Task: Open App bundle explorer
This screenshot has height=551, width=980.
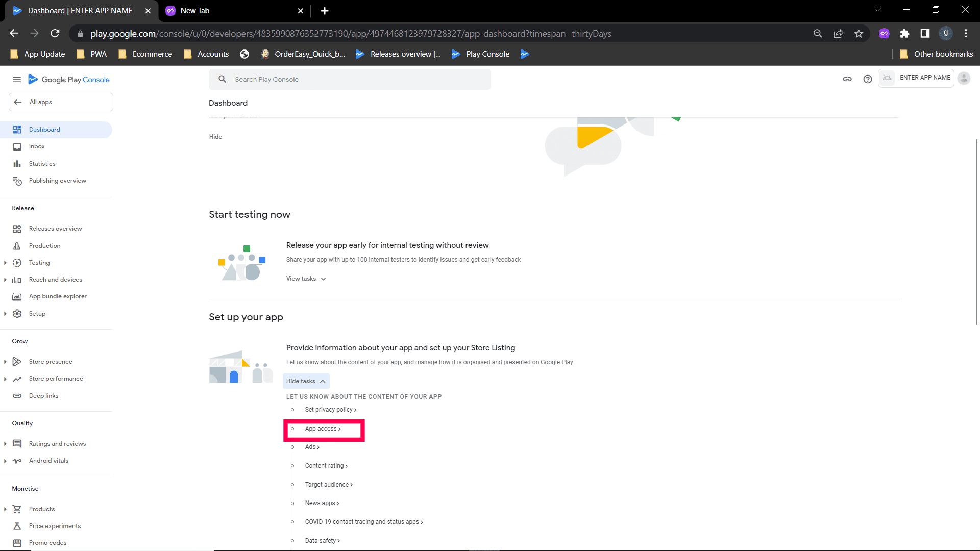Action: pyautogui.click(x=58, y=296)
